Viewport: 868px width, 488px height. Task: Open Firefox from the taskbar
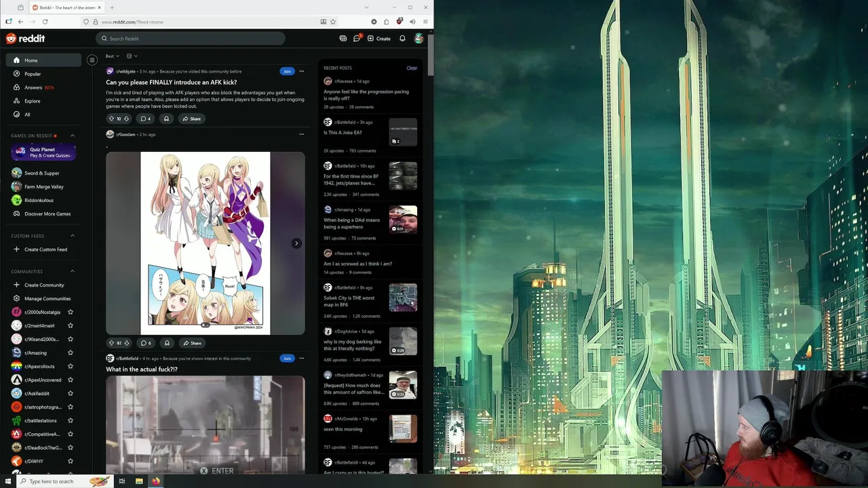coord(155,481)
